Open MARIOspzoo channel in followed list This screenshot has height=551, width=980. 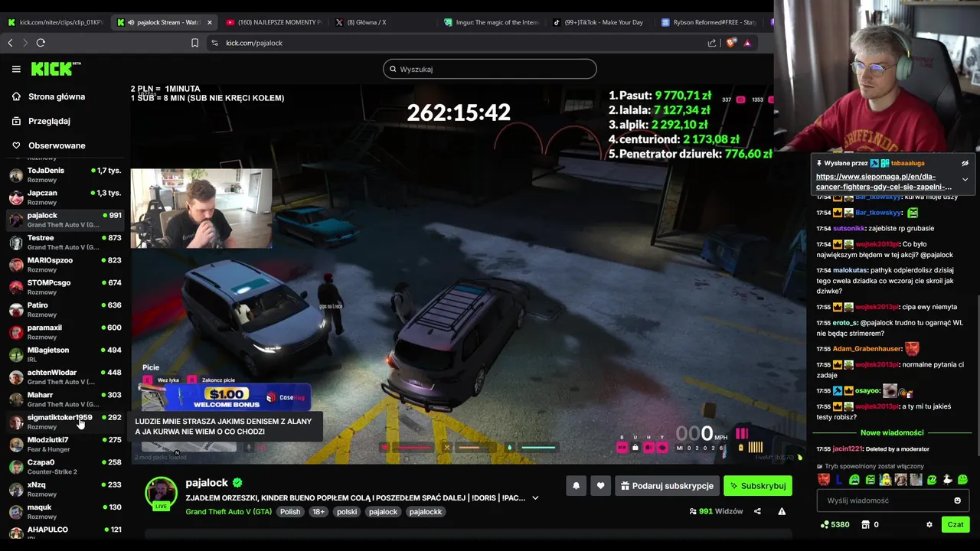click(65, 265)
